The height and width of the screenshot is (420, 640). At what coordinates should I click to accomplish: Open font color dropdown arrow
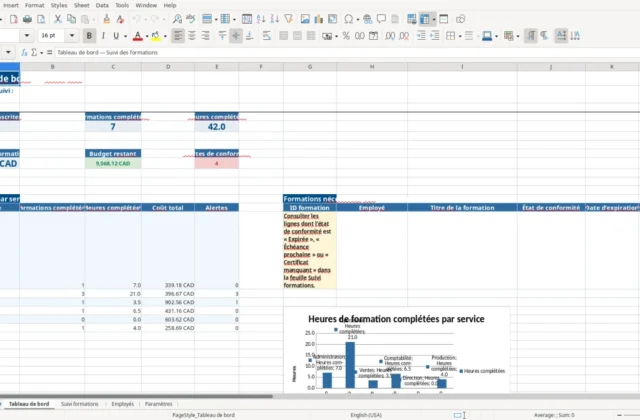(147, 36)
